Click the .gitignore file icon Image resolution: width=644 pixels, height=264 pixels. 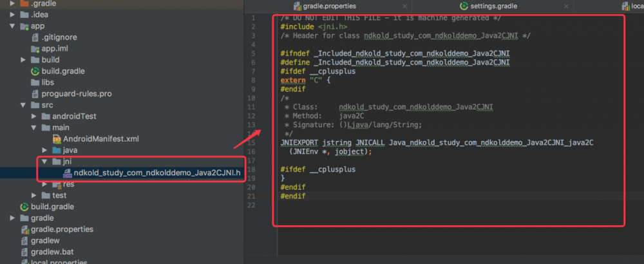click(35, 37)
